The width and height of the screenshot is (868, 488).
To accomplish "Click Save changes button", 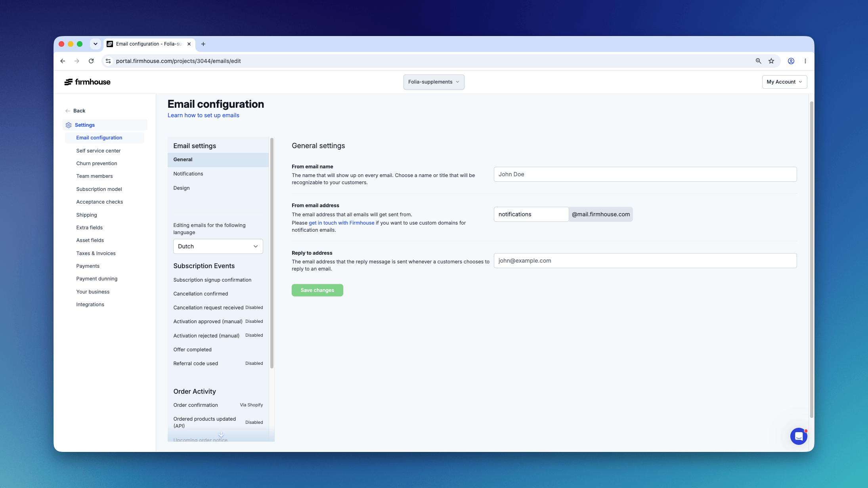I will (x=317, y=290).
